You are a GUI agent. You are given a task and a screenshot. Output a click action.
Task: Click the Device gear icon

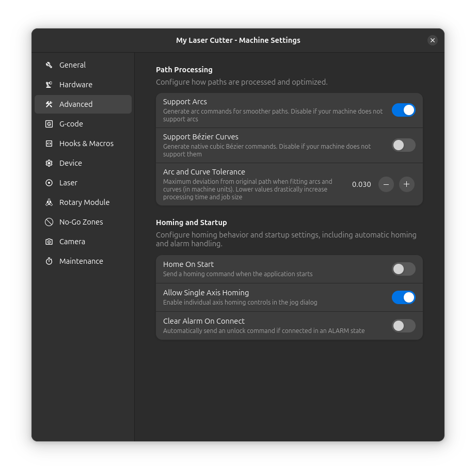pos(49,163)
